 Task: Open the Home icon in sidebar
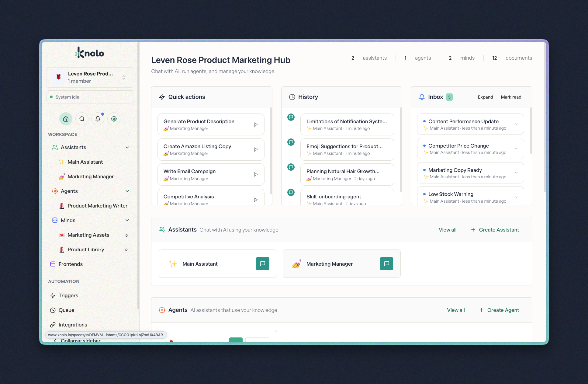(66, 119)
